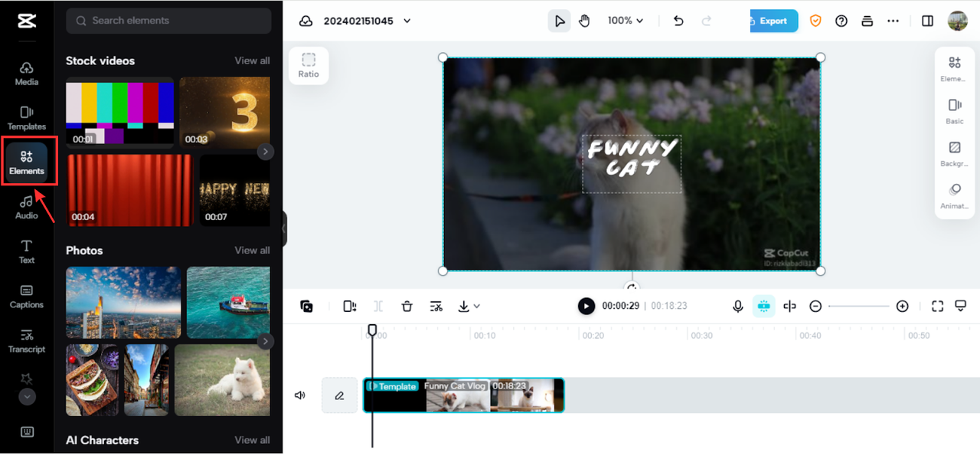Open the Text panel
980x456 pixels.
point(27,251)
